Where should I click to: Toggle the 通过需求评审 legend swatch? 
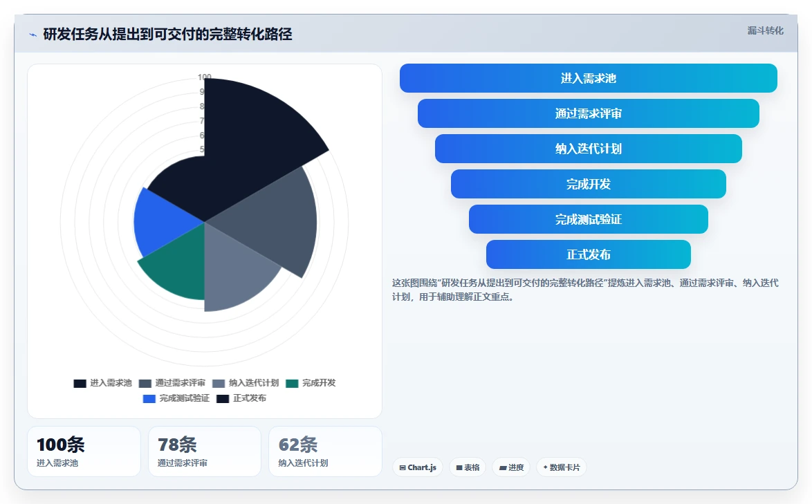click(145, 384)
